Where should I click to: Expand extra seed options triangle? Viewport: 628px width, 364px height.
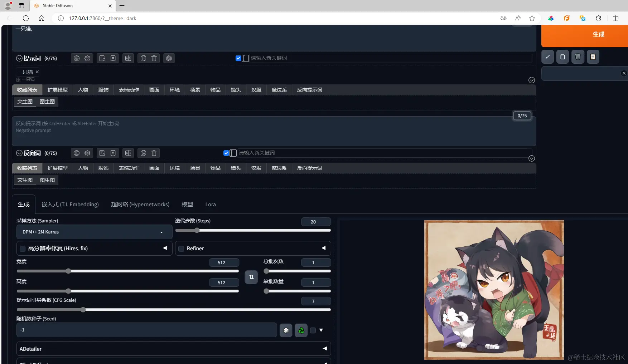click(x=321, y=330)
